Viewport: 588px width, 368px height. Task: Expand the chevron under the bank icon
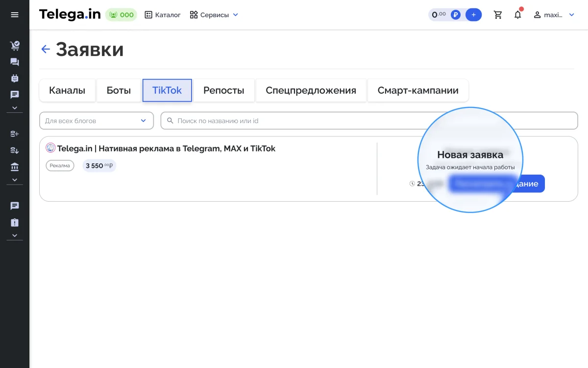(x=15, y=180)
